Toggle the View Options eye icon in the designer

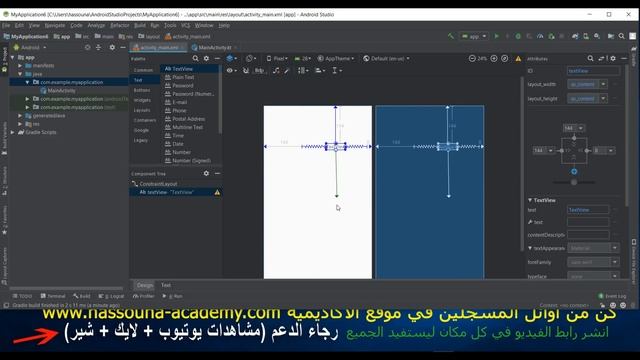coord(231,70)
